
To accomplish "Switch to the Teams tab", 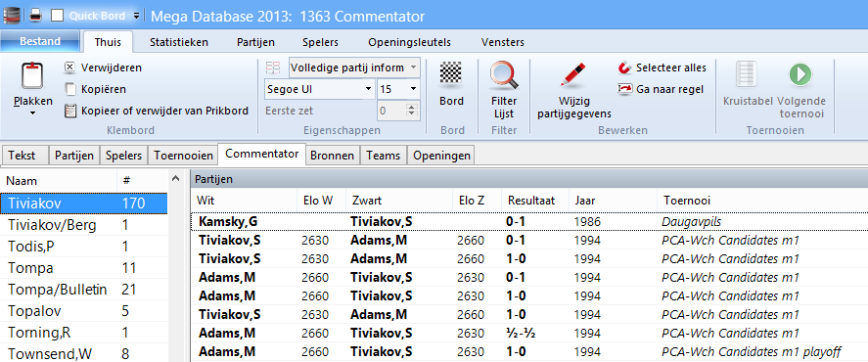I will pos(384,156).
